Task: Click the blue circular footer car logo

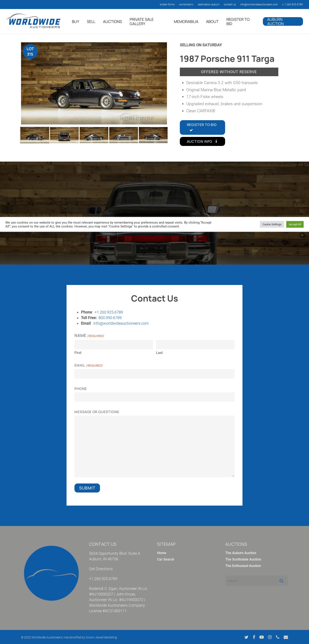Action: (51, 573)
